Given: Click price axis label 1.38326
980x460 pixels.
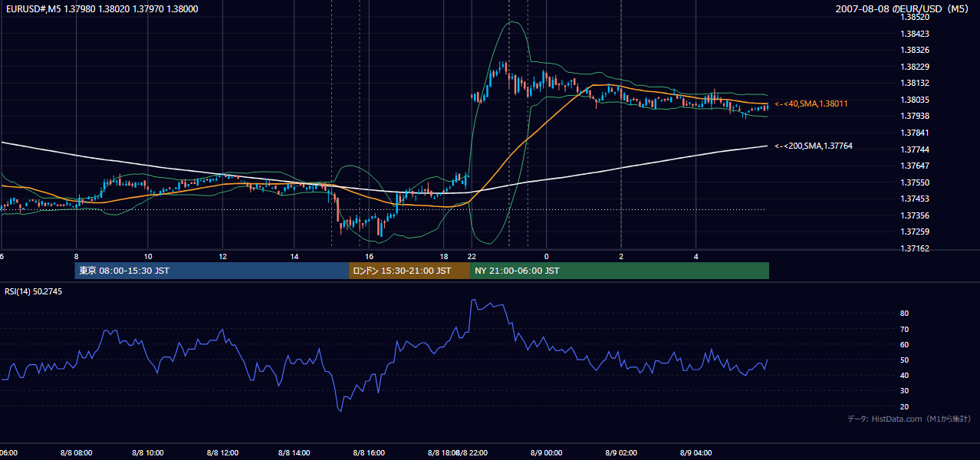Looking at the screenshot, I should [915, 50].
